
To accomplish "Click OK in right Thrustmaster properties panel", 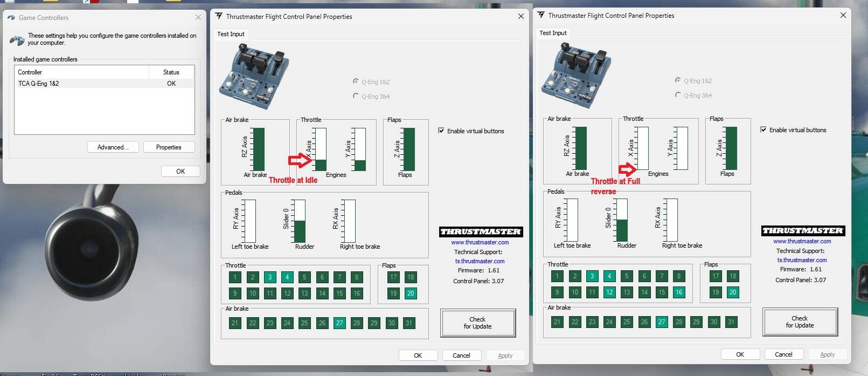I will point(740,354).
